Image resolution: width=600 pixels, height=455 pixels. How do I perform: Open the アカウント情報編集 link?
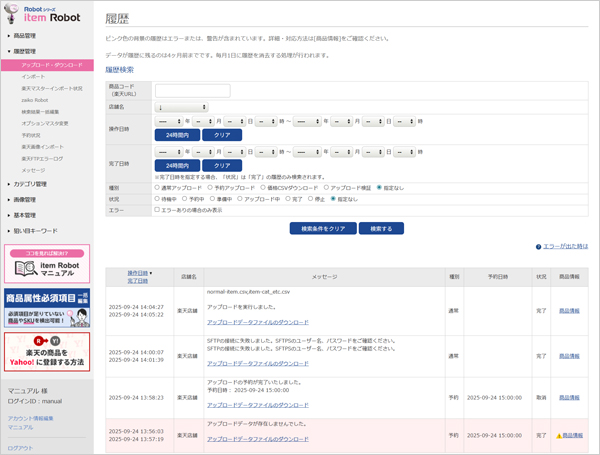[31, 418]
